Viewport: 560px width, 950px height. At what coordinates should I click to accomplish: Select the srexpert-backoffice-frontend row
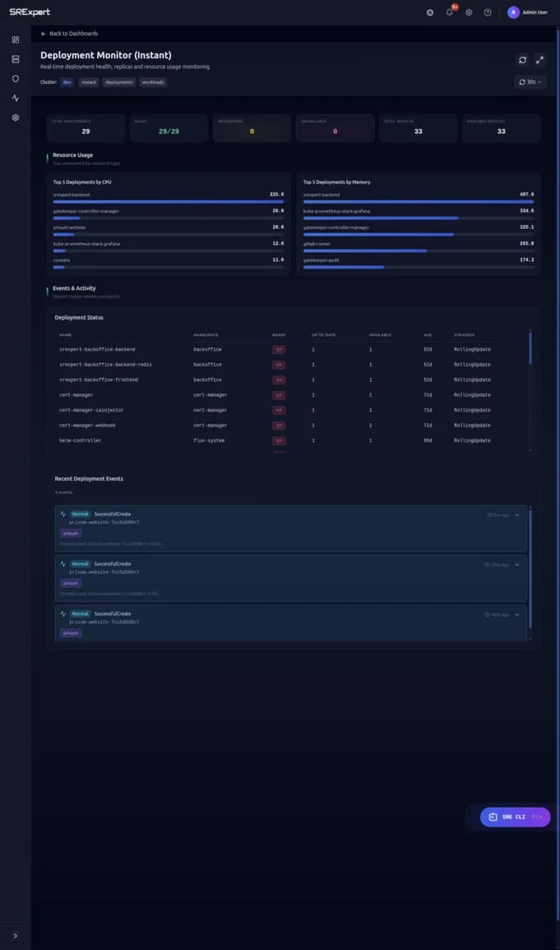coord(293,380)
